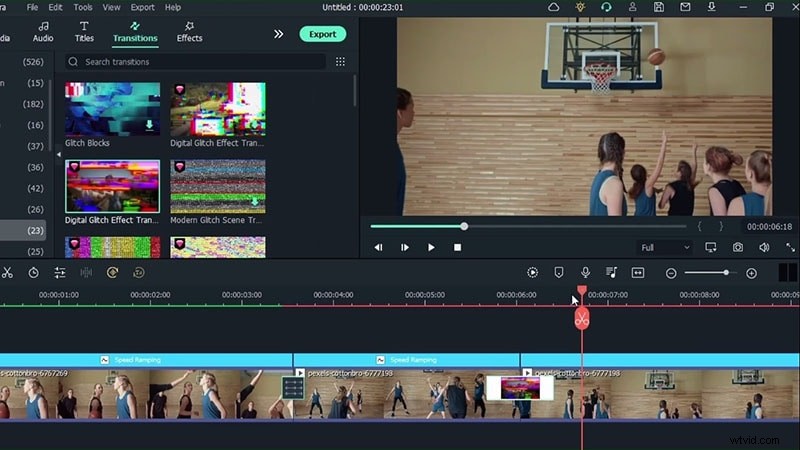This screenshot has height=450, width=800.
Task: Download the Glitch Blocks transition
Action: coord(149,124)
